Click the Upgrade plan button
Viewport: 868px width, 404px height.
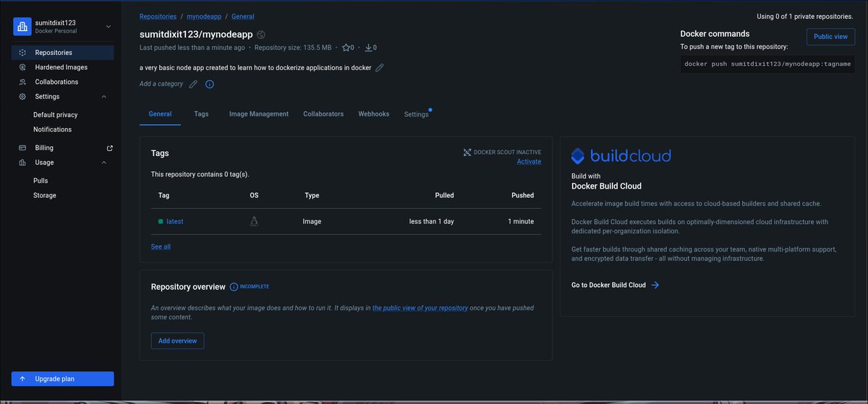click(63, 379)
